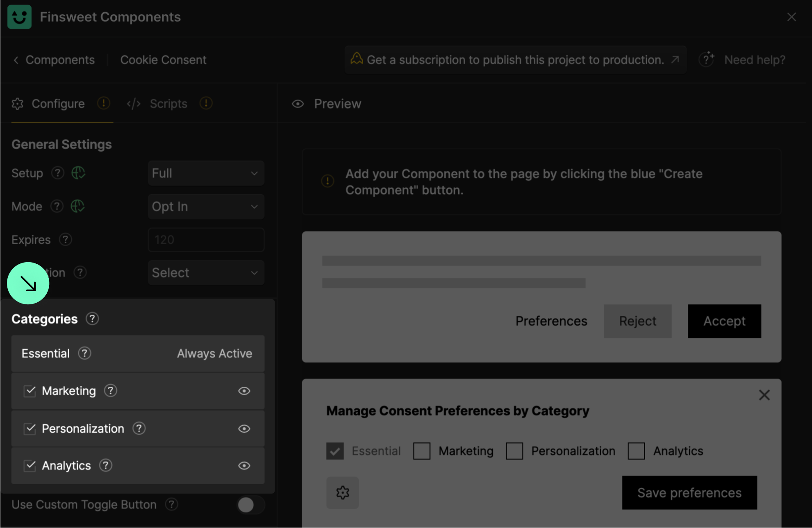This screenshot has width=812, height=528.
Task: Uncheck the Marketing category checkbox
Action: pos(30,391)
